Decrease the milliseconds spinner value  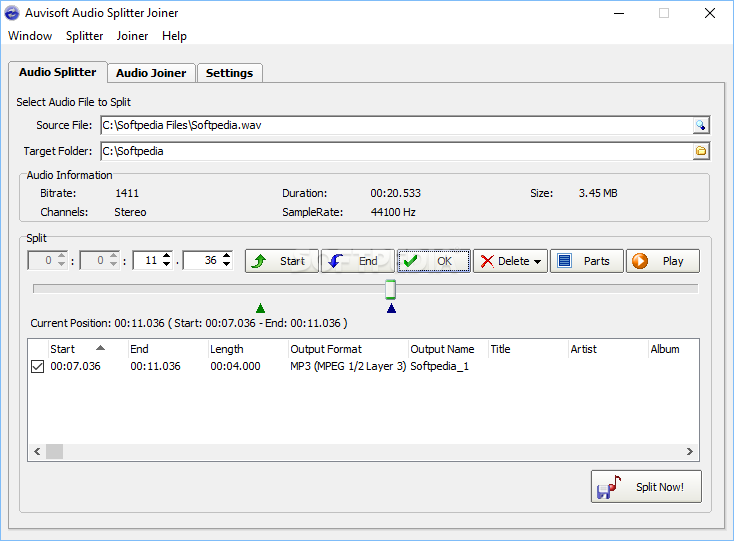click(x=227, y=264)
